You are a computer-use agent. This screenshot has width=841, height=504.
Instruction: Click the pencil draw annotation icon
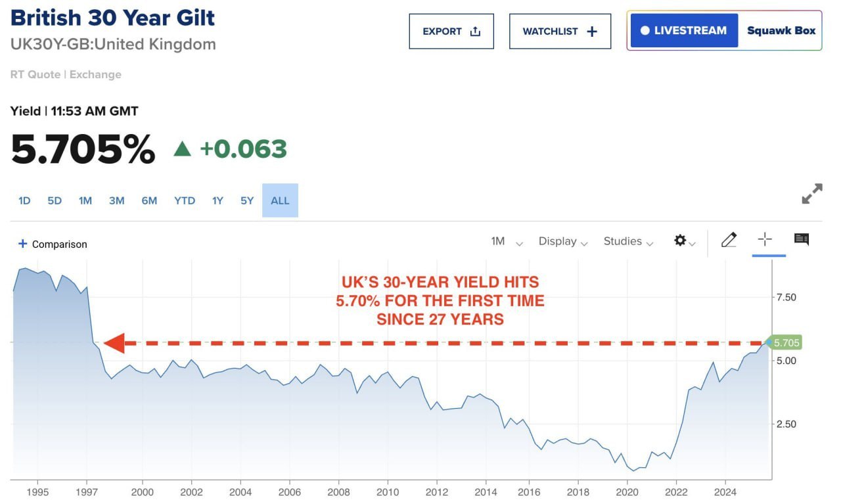tap(729, 241)
